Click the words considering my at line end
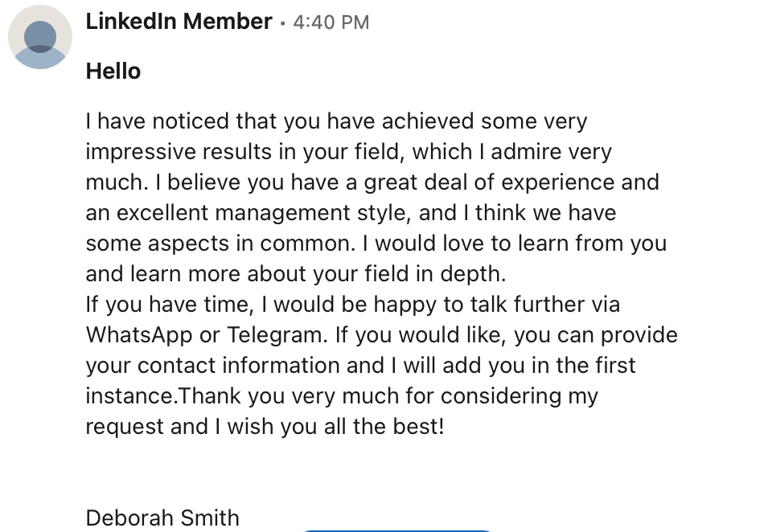The width and height of the screenshot is (764, 532). (x=520, y=396)
